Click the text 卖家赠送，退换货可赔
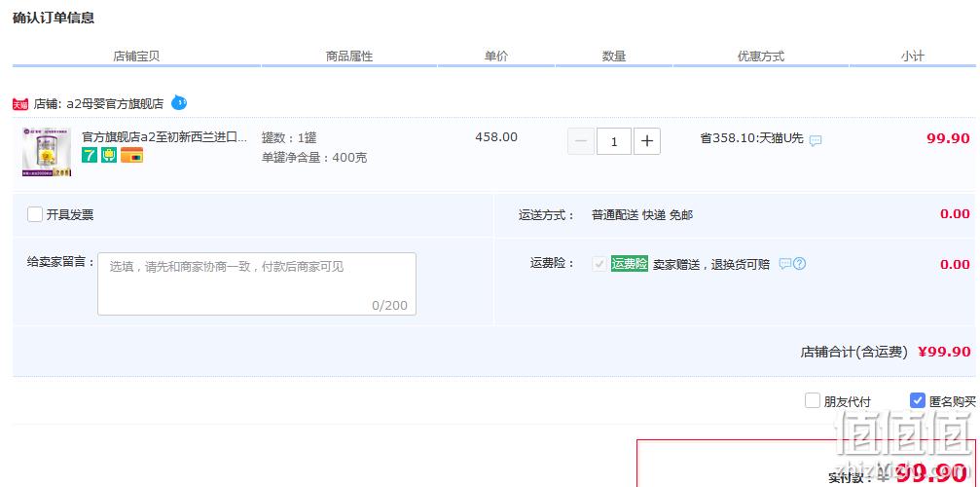Screen dimensions: 980x487 point(711,264)
